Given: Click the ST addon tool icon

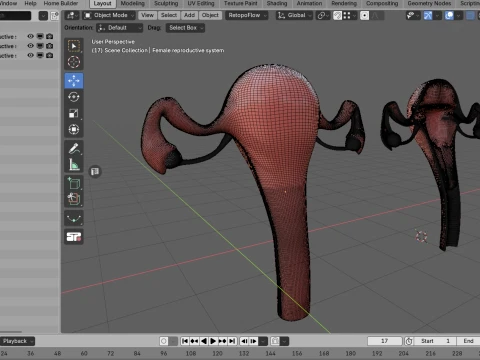Looking at the screenshot, I should point(74,237).
